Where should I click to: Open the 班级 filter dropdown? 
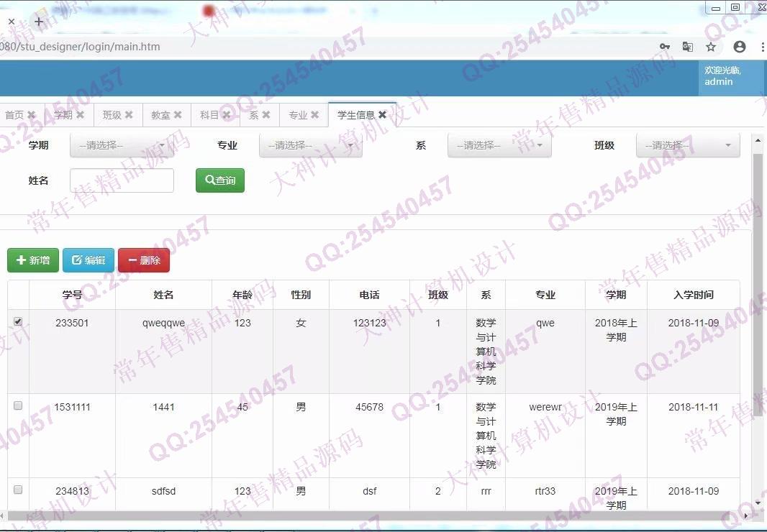point(688,145)
